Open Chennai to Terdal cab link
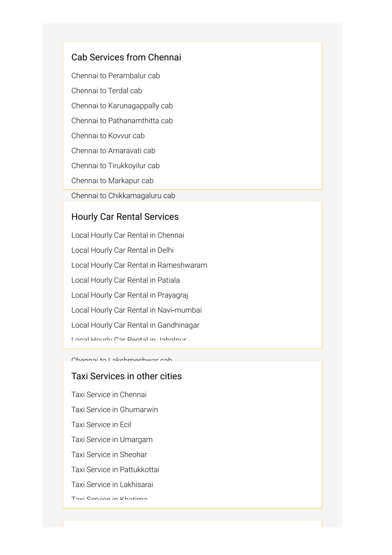The height and width of the screenshot is (555, 392). tap(107, 91)
